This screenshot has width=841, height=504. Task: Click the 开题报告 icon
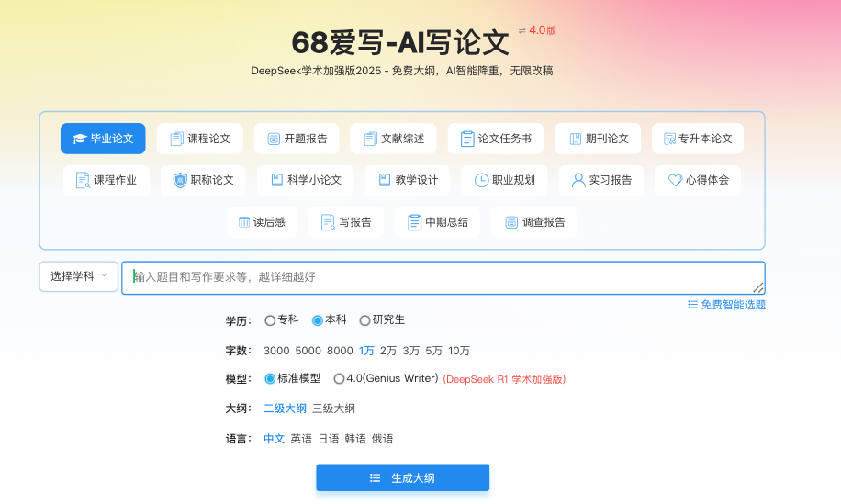[x=274, y=139]
